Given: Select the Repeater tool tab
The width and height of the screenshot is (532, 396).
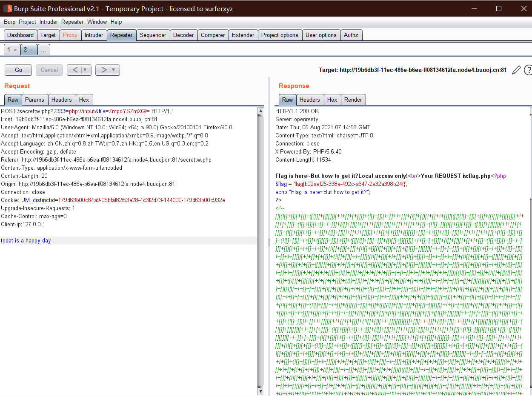Looking at the screenshot, I should 121,35.
